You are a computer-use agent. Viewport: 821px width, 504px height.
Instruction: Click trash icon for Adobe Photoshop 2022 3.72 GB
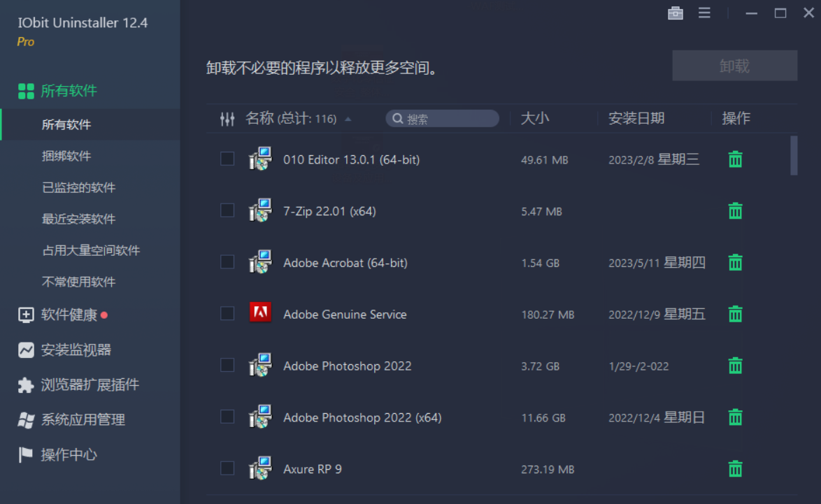735,366
